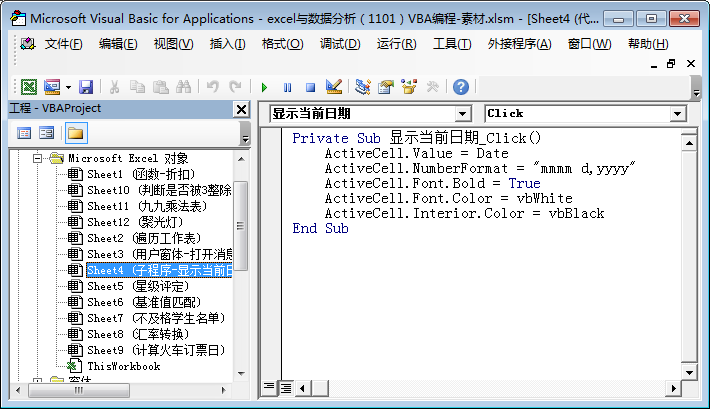Click Procedure View button at code bottom

click(x=269, y=388)
